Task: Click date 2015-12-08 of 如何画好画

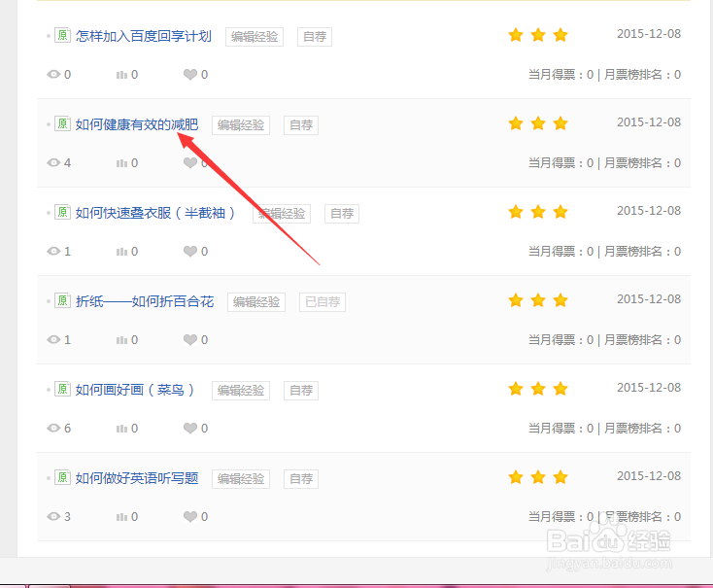Action: [649, 387]
